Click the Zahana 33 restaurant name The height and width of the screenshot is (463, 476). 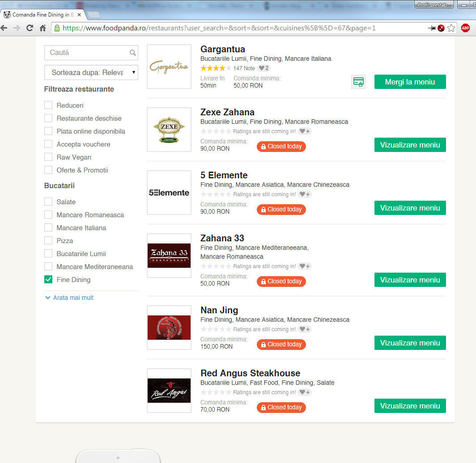[x=222, y=238]
